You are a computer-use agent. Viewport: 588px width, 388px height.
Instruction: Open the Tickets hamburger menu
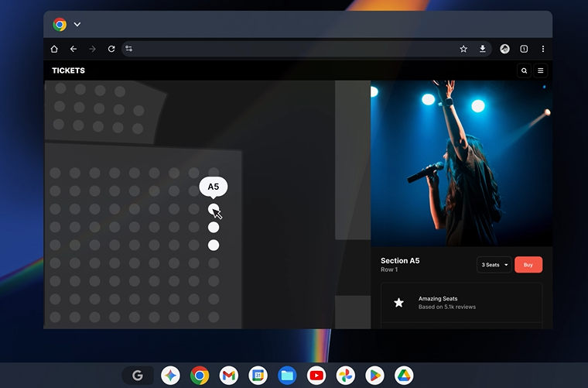point(540,70)
